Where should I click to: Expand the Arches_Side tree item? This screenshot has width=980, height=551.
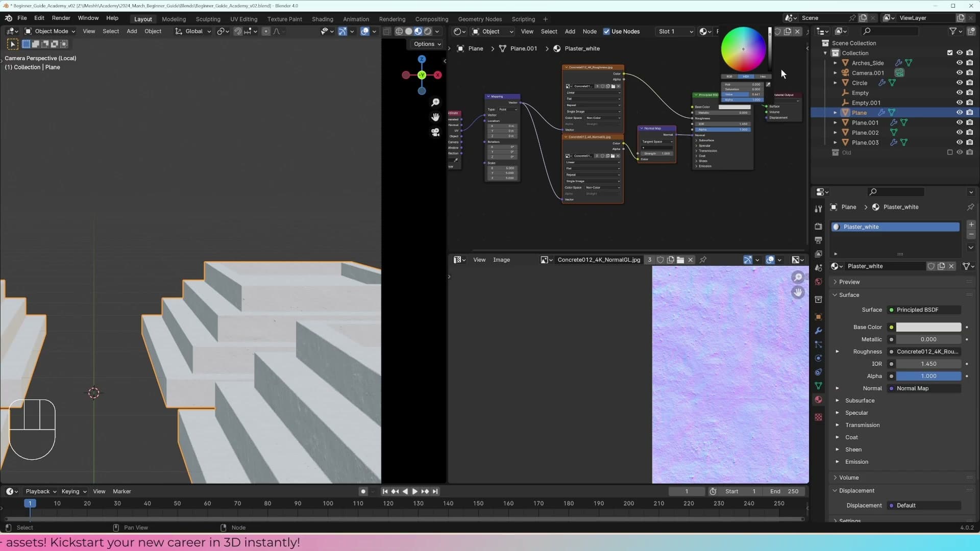click(x=836, y=63)
